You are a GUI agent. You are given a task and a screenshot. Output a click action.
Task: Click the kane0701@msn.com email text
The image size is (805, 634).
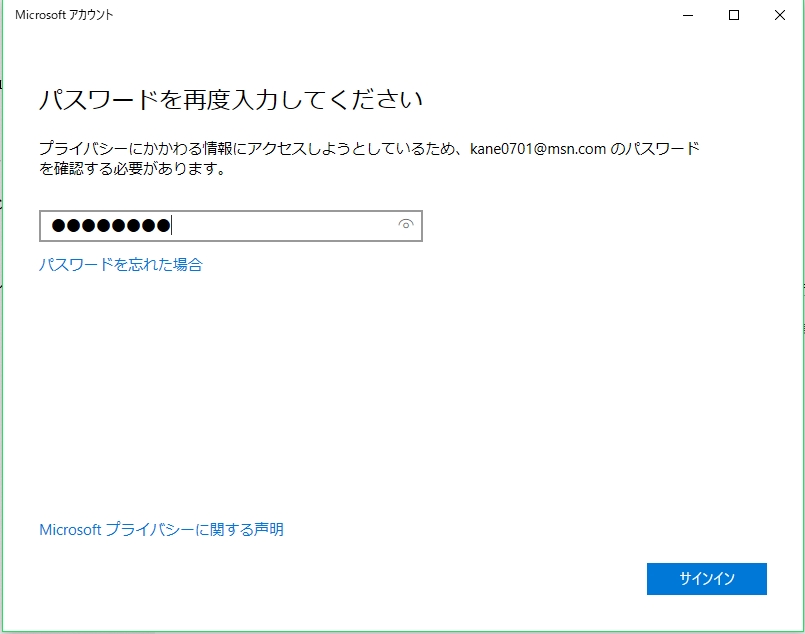[538, 149]
